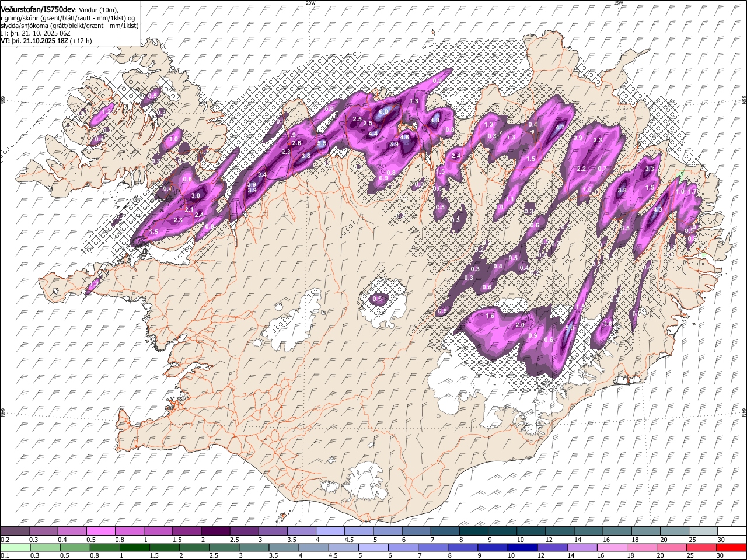The image size is (747, 560).
Task: Click the 'IT: þri. 21. 10. 2025 06Z' line
Action: (36, 33)
